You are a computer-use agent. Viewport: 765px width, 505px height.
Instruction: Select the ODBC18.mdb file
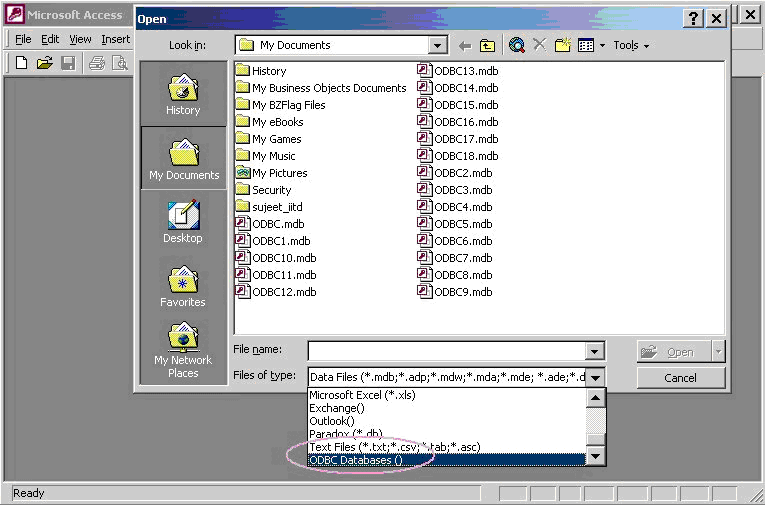[x=458, y=156]
